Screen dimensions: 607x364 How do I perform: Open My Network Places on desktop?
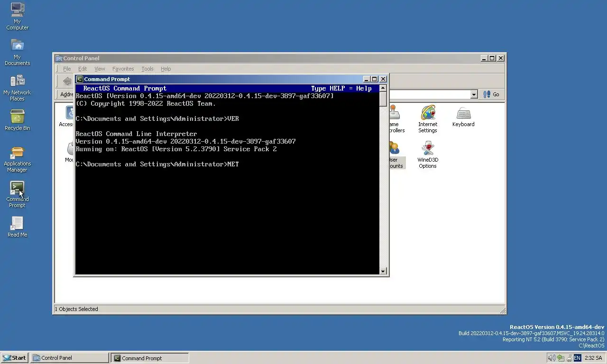(x=17, y=87)
